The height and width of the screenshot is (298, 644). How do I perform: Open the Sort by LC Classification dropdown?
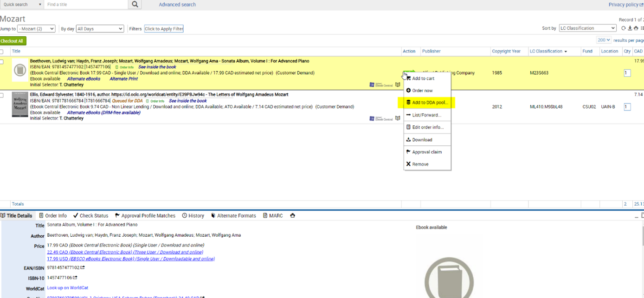coord(587,28)
